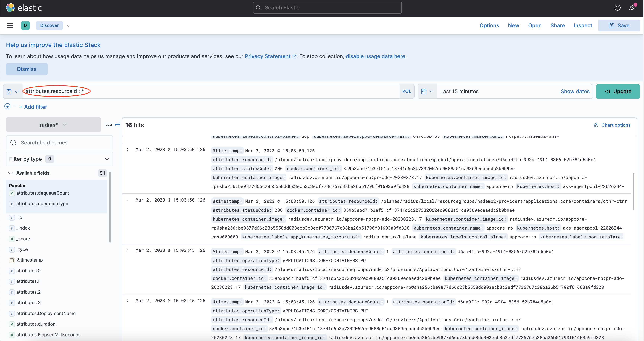This screenshot has width=644, height=341.
Task: Select the attributes.3 field
Action: point(28,303)
